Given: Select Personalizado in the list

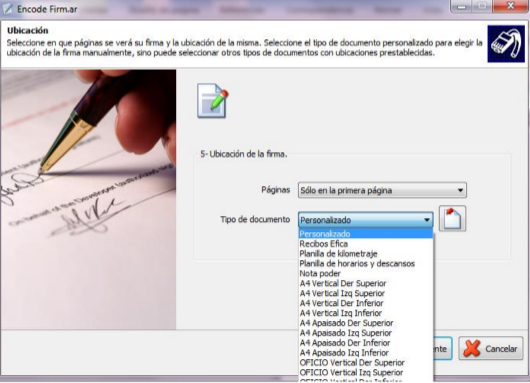Looking at the screenshot, I should pos(365,234).
